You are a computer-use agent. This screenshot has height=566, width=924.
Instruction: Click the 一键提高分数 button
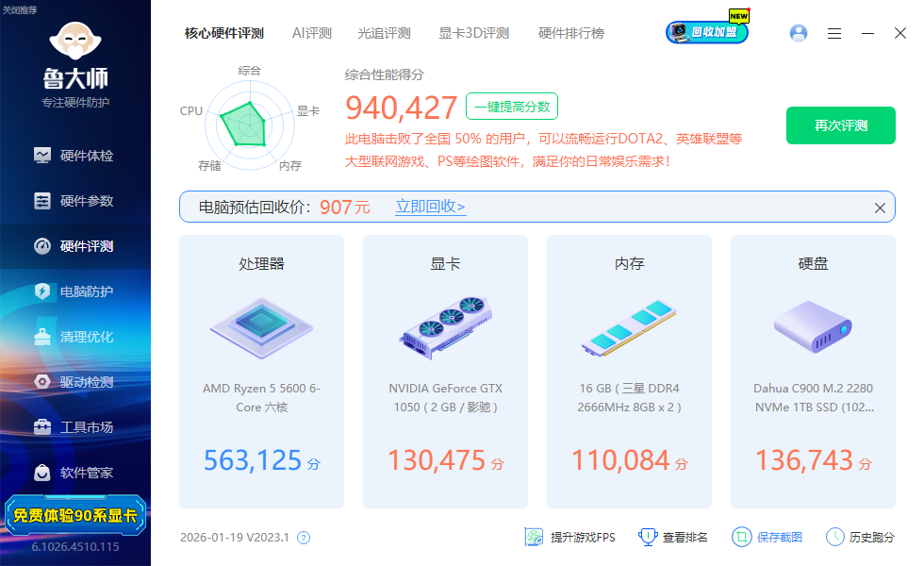[511, 107]
